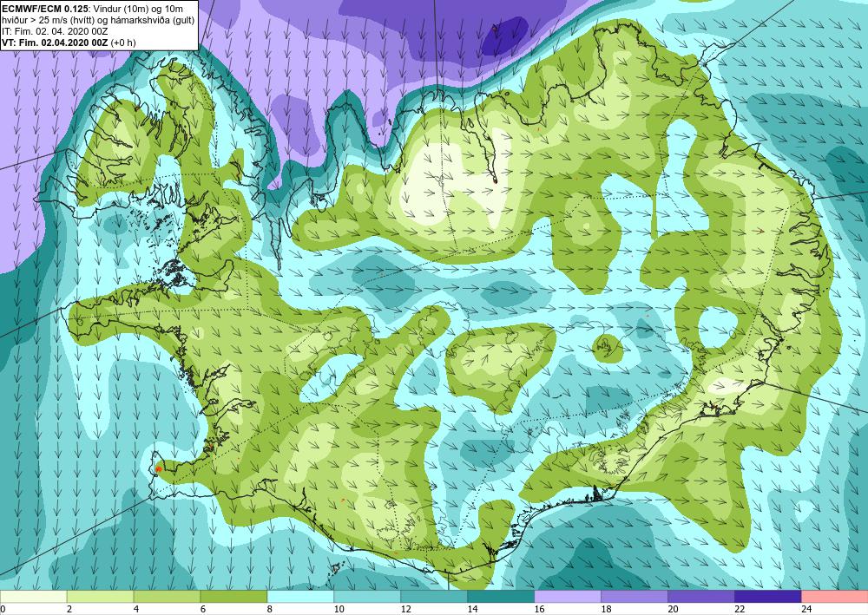The width and height of the screenshot is (868, 615).
Task: Click the pale cream 0–2 m/s legend swatch
Action: click(x=33, y=596)
